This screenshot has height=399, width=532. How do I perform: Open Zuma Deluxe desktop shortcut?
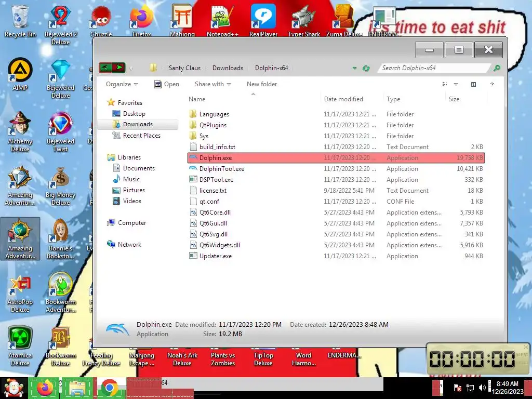(x=344, y=20)
